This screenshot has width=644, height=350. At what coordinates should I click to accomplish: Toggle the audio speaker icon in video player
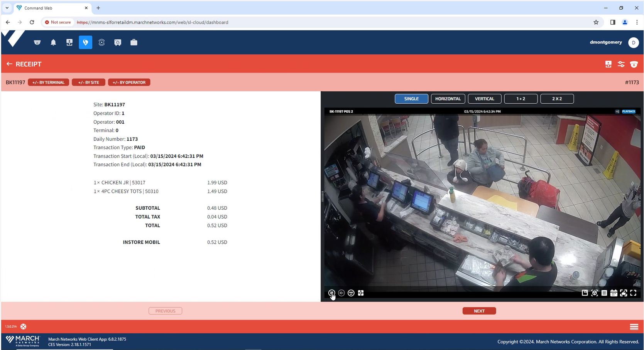(x=341, y=293)
